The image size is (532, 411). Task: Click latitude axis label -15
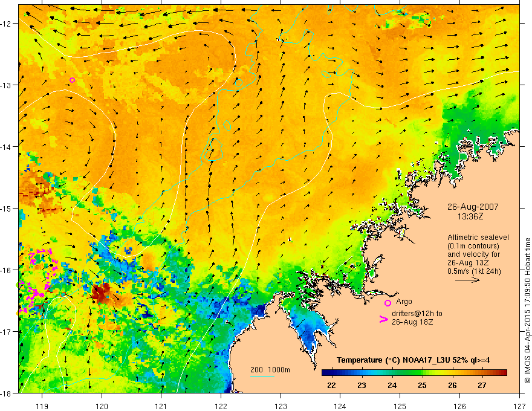click(x=6, y=208)
